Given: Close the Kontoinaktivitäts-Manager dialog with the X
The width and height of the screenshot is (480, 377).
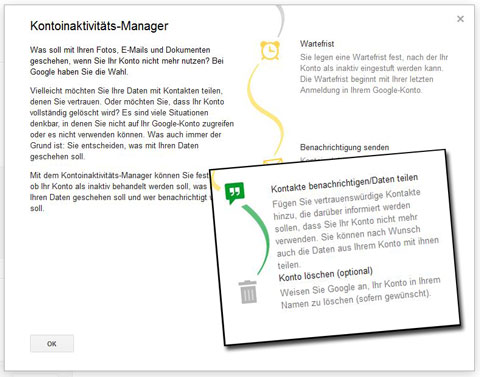Looking at the screenshot, I should coord(460,19).
